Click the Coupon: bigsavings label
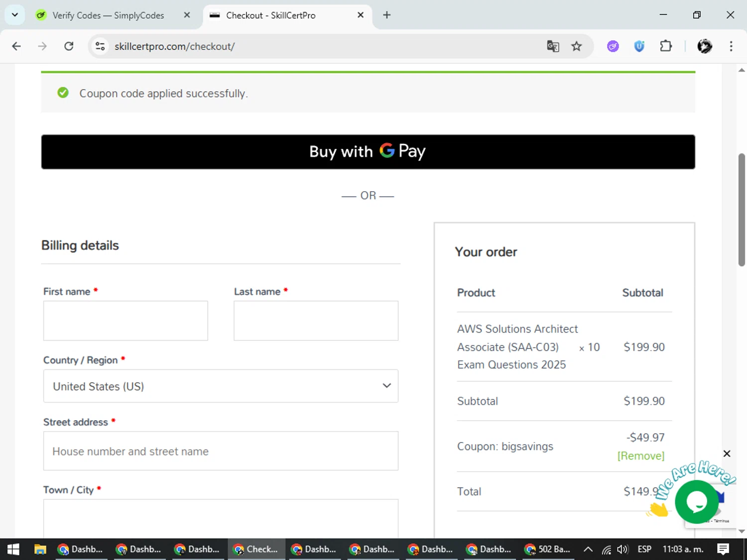Screen dimensions: 747x560 click(505, 447)
